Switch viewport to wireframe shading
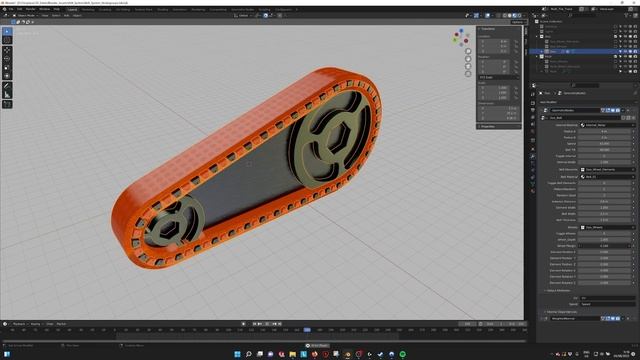 pyautogui.click(x=504, y=16)
